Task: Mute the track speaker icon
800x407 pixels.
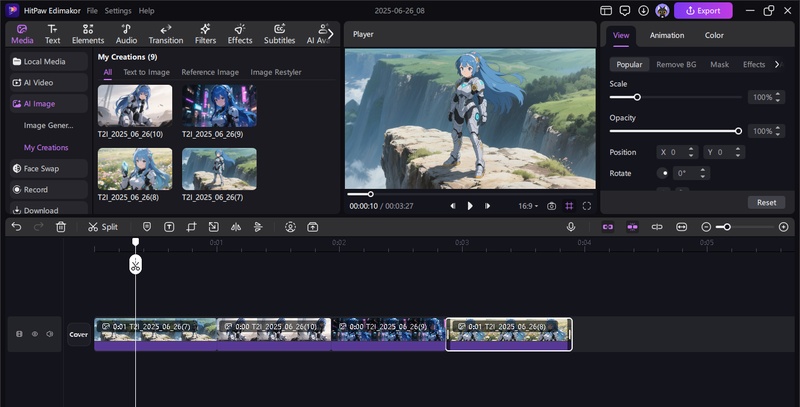Action: coord(49,334)
